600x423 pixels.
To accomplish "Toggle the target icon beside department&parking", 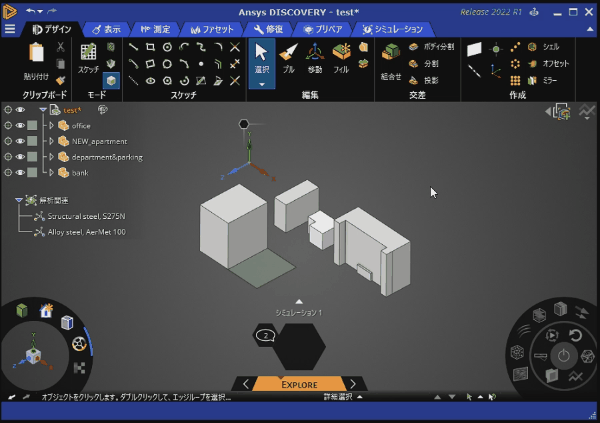I will 8,157.
